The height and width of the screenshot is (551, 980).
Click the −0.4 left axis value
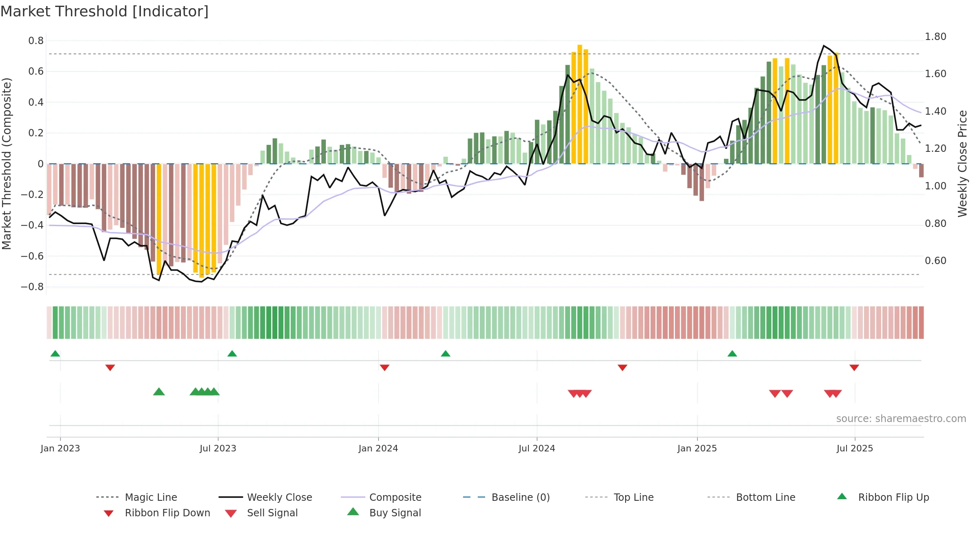tap(32, 225)
